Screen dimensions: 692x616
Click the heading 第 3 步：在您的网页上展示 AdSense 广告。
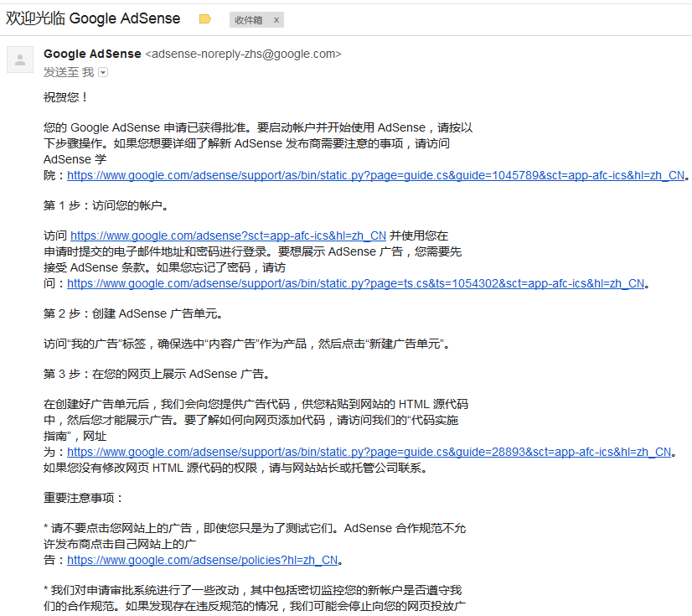[158, 375]
